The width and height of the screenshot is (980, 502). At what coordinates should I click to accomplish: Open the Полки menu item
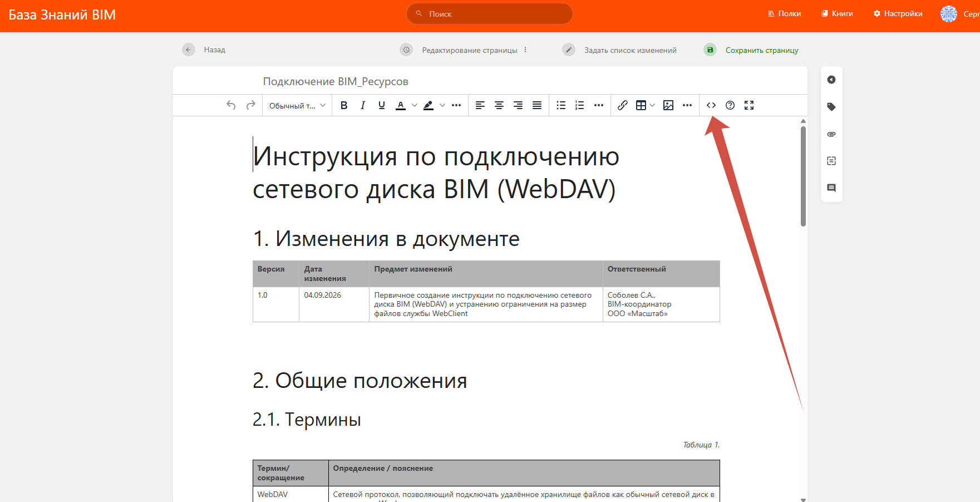pyautogui.click(x=784, y=13)
